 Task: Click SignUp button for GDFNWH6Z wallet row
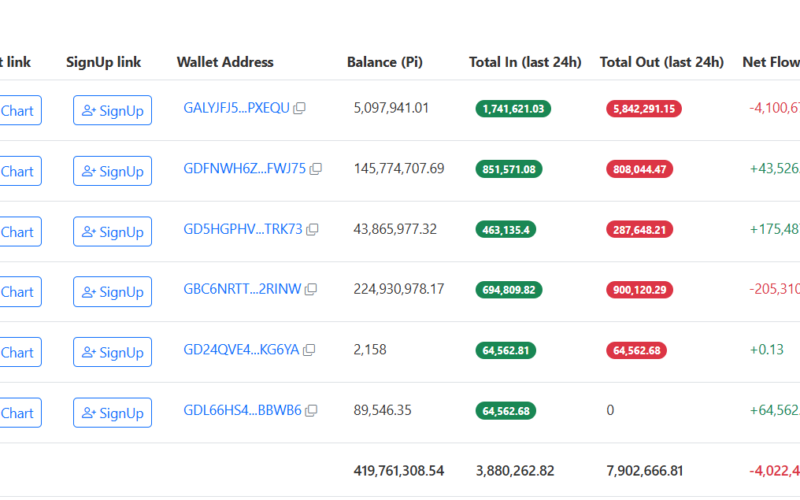coord(112,171)
